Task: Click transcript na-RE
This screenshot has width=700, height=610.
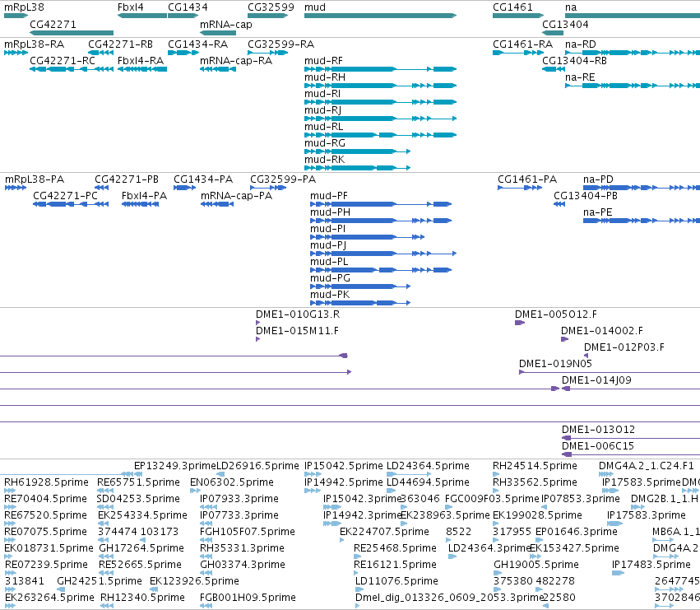Action: pos(633,86)
